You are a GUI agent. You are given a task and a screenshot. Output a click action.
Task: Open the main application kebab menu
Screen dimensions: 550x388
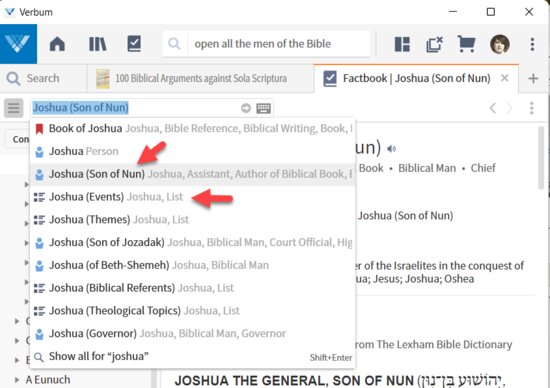pyautogui.click(x=532, y=44)
